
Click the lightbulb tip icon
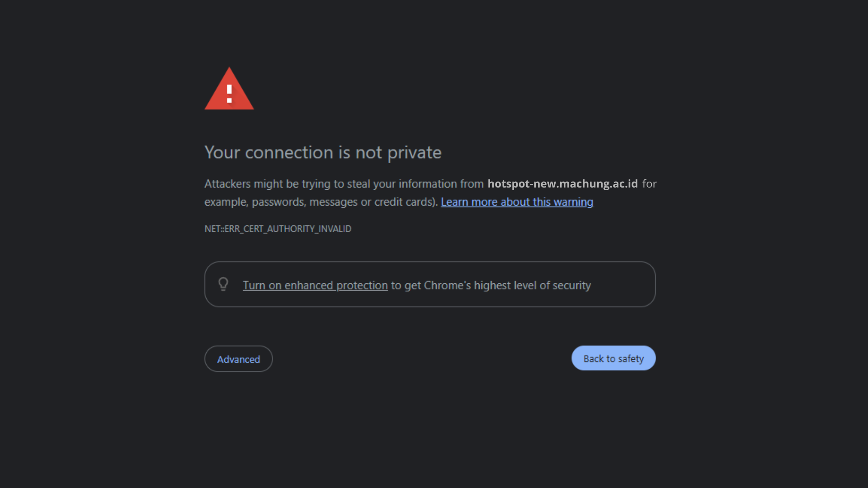click(x=223, y=284)
